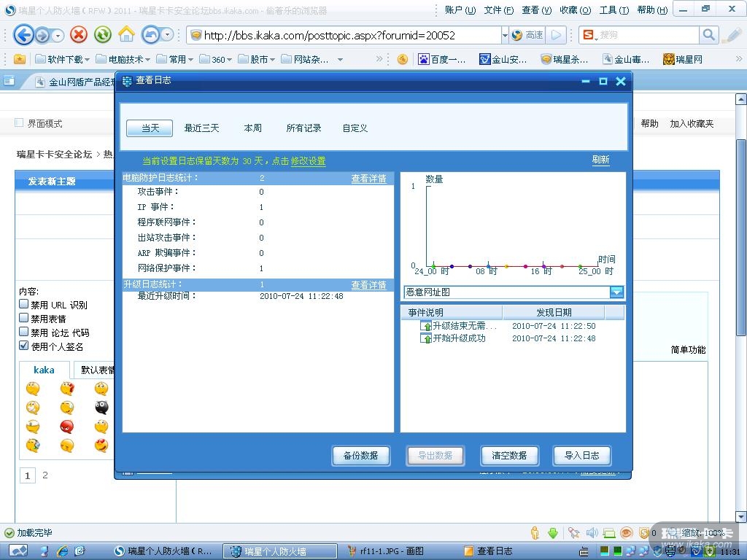Uncheck the 使用个人签名 checkbox
The height and width of the screenshot is (560, 747).
[24, 345]
